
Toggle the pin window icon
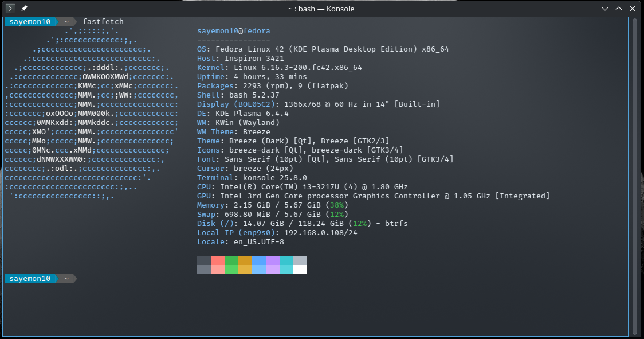pyautogui.click(x=24, y=9)
